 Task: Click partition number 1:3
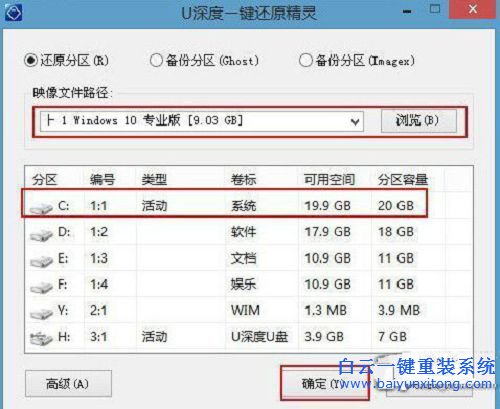click(x=99, y=258)
